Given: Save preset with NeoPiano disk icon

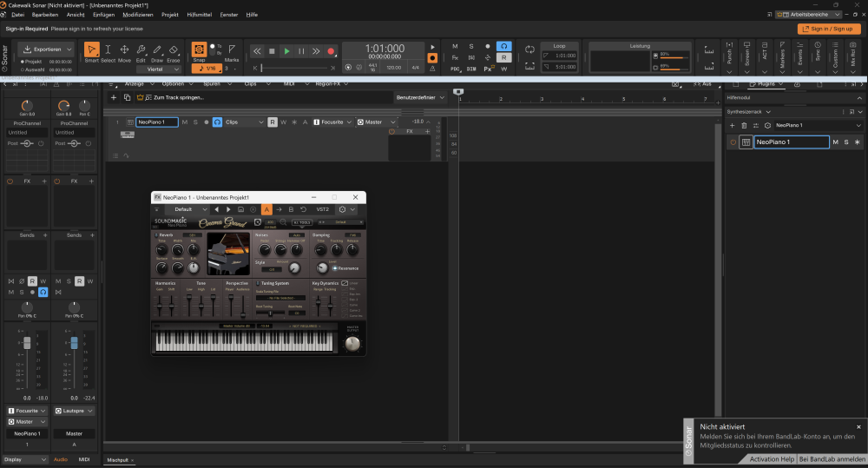Looking at the screenshot, I should [240, 209].
